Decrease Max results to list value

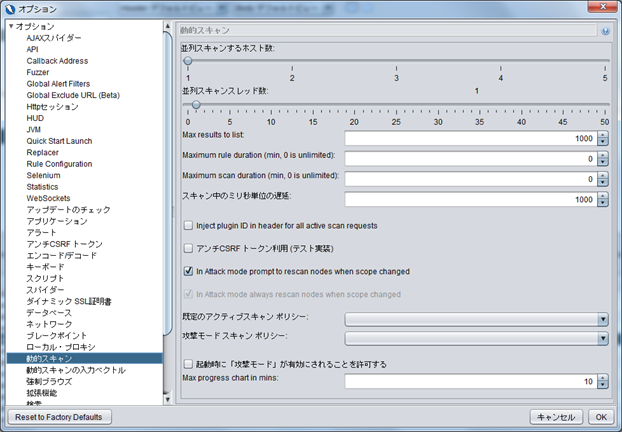pos(603,142)
